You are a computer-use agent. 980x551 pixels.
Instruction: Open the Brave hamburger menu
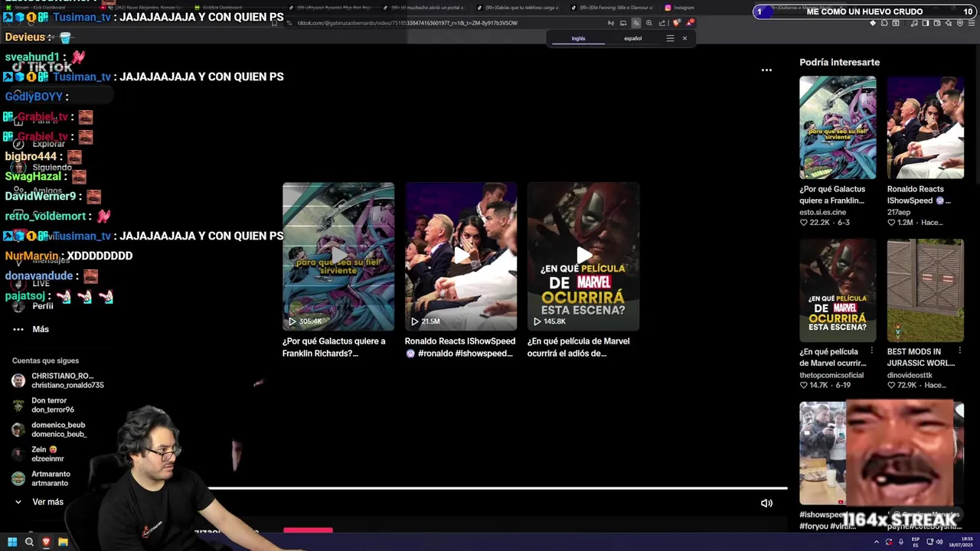pos(972,23)
